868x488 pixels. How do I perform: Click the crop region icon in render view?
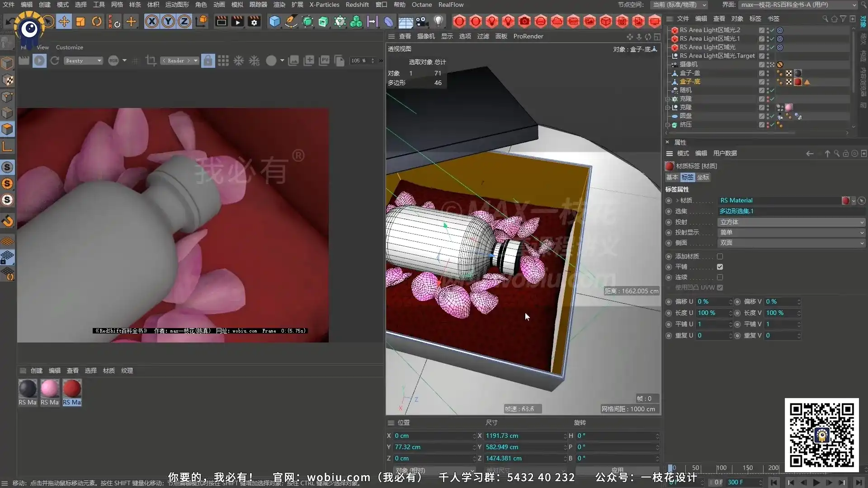coord(151,61)
